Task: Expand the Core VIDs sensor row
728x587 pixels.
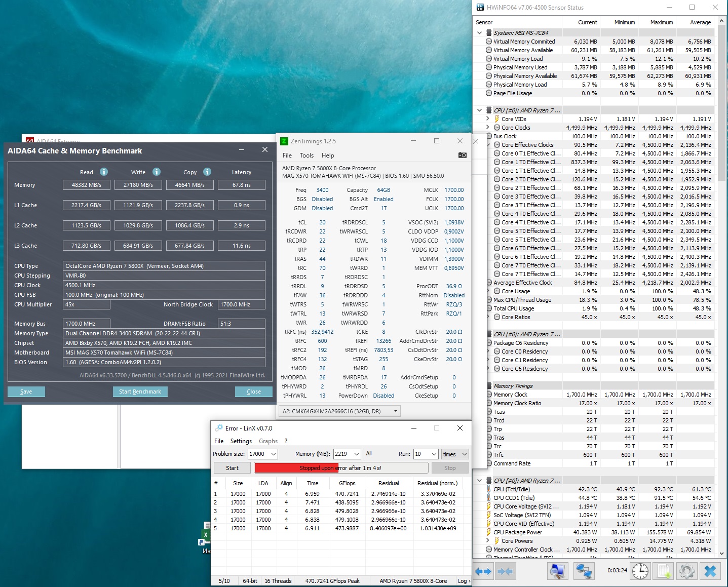Action: pyautogui.click(x=488, y=119)
